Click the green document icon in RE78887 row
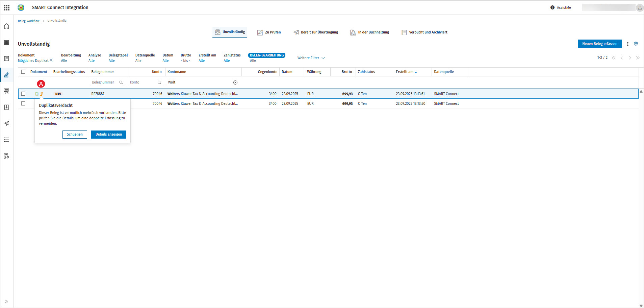 tap(37, 94)
